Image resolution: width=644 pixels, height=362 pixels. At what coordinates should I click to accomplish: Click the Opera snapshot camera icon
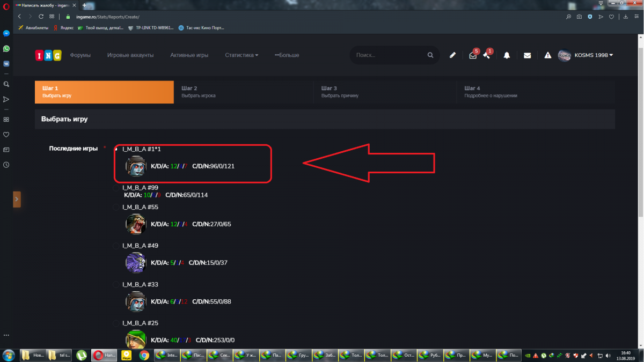579,17
